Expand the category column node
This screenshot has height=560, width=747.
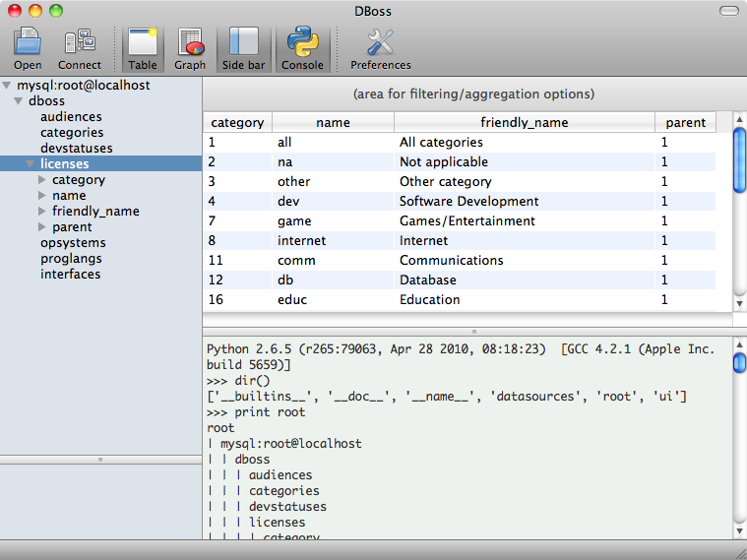[42, 180]
